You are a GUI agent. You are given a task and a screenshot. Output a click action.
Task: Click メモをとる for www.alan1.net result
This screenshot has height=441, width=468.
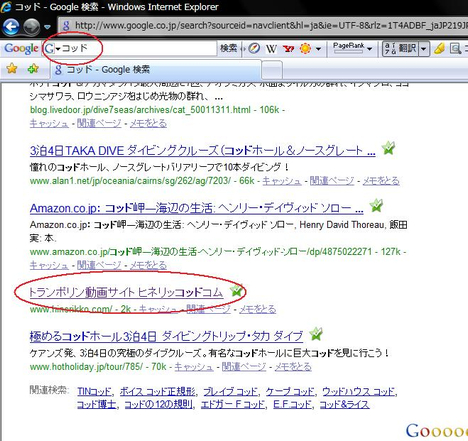click(381, 181)
